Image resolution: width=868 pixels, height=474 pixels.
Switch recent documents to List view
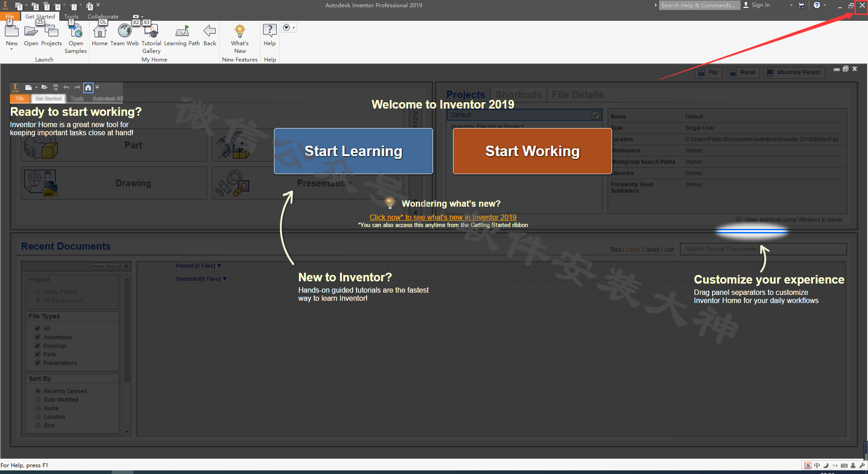click(x=669, y=250)
